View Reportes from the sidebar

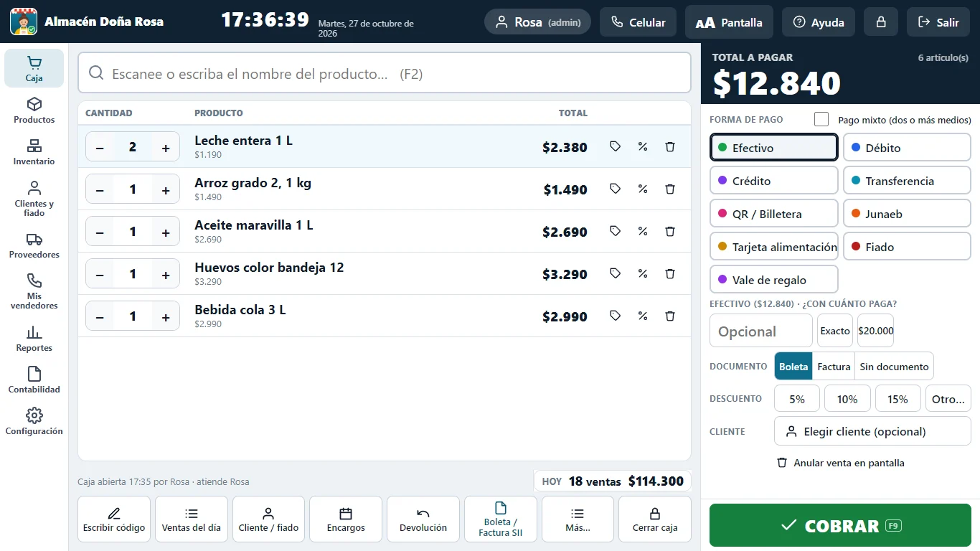click(34, 339)
